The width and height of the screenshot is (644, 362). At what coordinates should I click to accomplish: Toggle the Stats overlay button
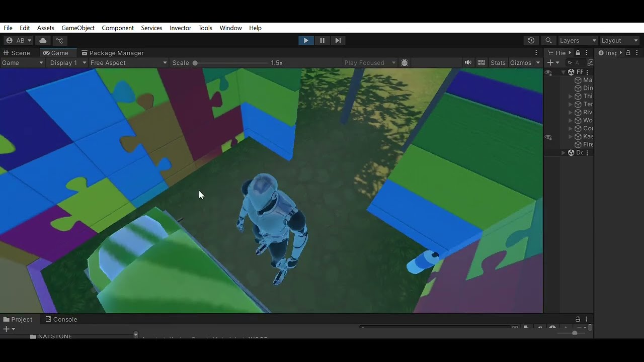[498, 63]
